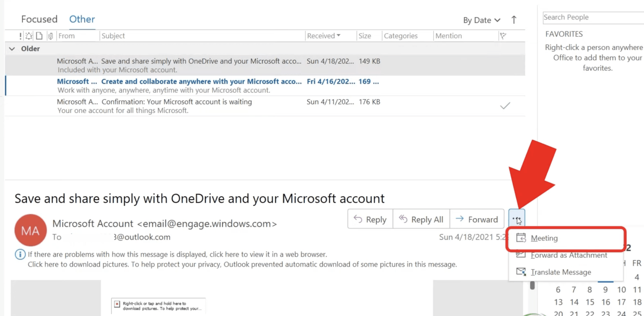Switch to the Focused inbox tab

(x=39, y=19)
